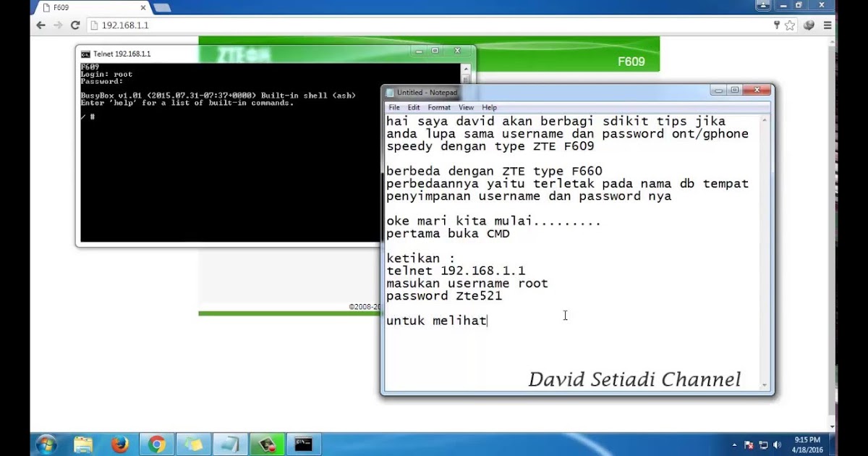Click the '/ #' shell prompt in Telnet
This screenshot has width=868, height=456.
tap(87, 117)
